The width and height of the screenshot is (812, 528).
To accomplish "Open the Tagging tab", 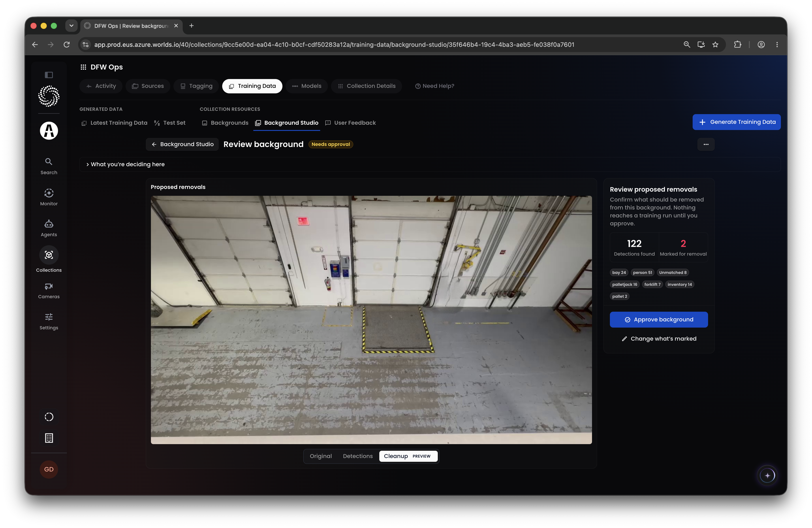I will point(196,86).
